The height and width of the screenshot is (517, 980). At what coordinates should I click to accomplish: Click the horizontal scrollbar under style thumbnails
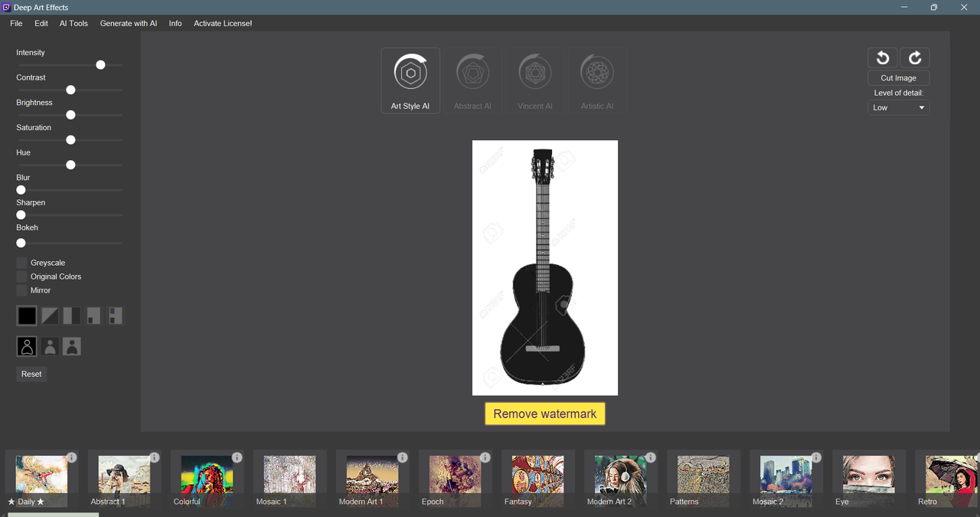[x=53, y=515]
